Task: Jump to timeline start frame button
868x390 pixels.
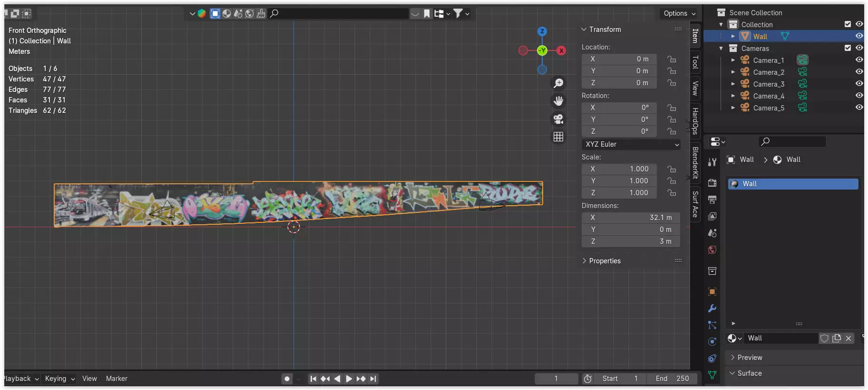Action: pyautogui.click(x=313, y=379)
